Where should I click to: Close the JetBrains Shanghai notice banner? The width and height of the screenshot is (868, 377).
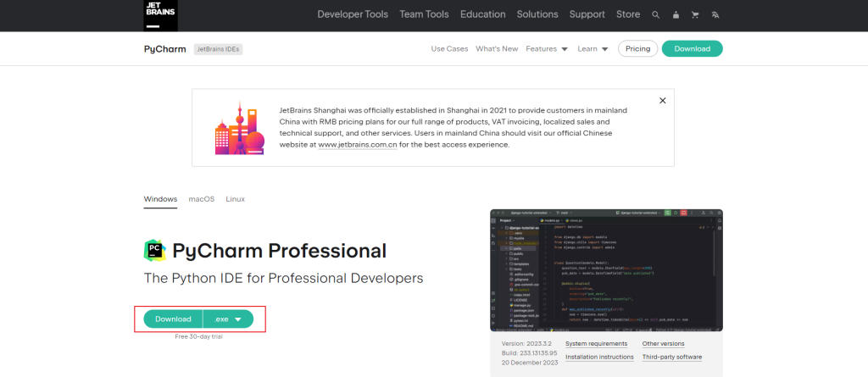(x=662, y=100)
